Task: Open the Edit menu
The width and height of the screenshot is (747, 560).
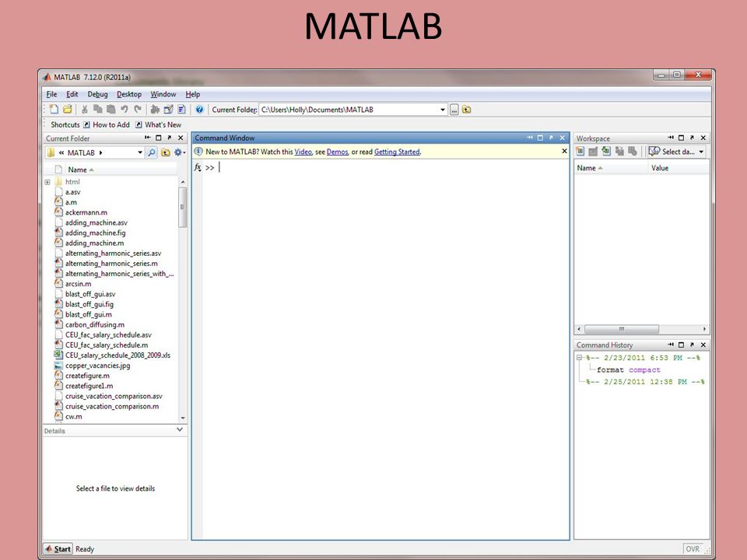Action: coord(72,94)
